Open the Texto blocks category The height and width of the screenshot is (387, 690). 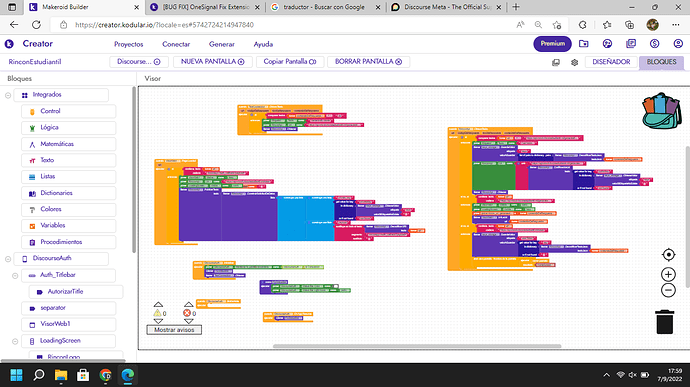pos(68,160)
